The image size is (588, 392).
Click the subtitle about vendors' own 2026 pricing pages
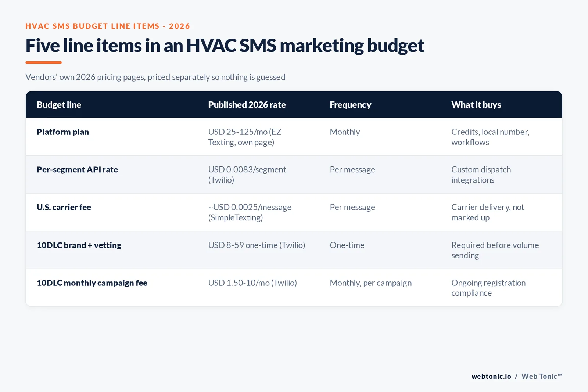155,77
